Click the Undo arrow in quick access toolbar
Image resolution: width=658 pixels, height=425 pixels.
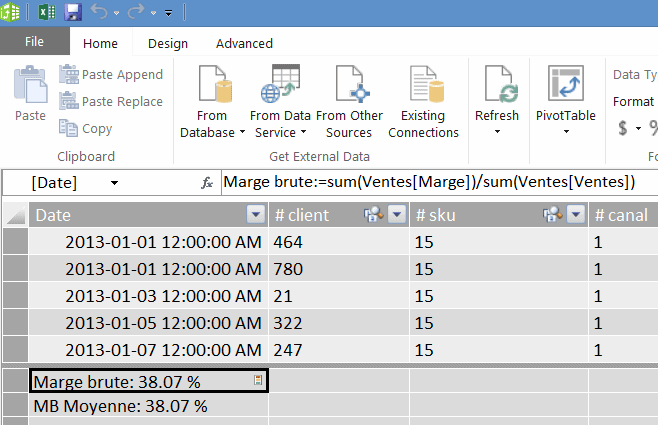pos(98,13)
